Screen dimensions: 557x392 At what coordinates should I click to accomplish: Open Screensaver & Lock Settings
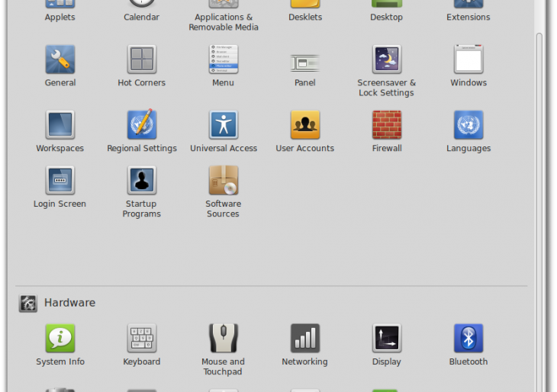pos(387,71)
